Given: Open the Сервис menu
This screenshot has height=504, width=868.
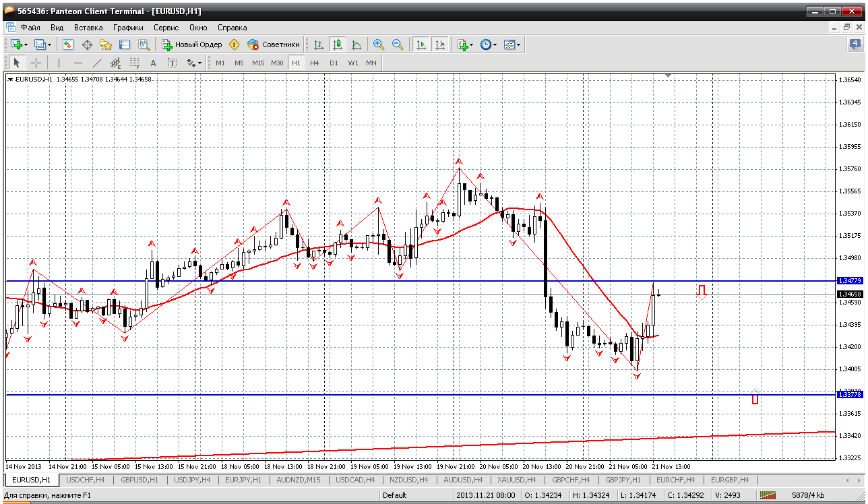Looking at the screenshot, I should [166, 28].
